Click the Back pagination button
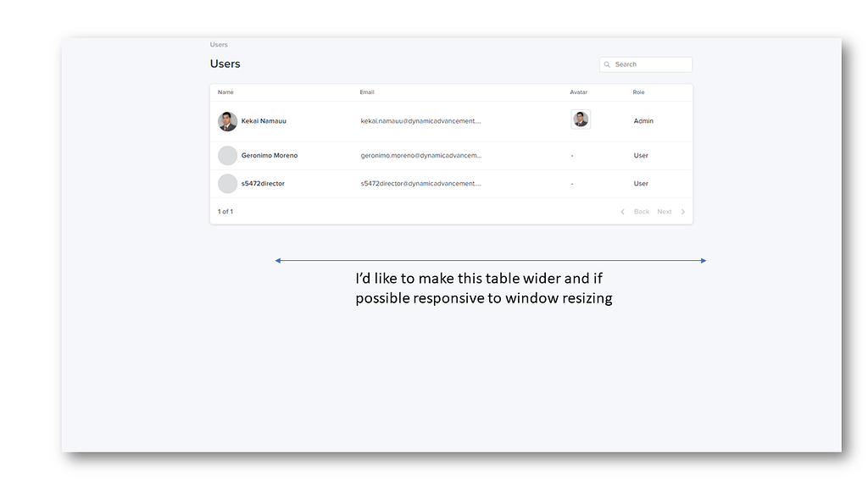 642,211
